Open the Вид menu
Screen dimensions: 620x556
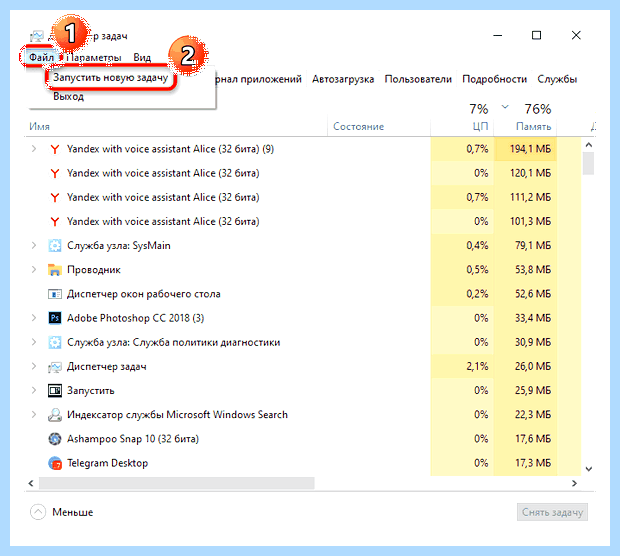click(x=142, y=58)
